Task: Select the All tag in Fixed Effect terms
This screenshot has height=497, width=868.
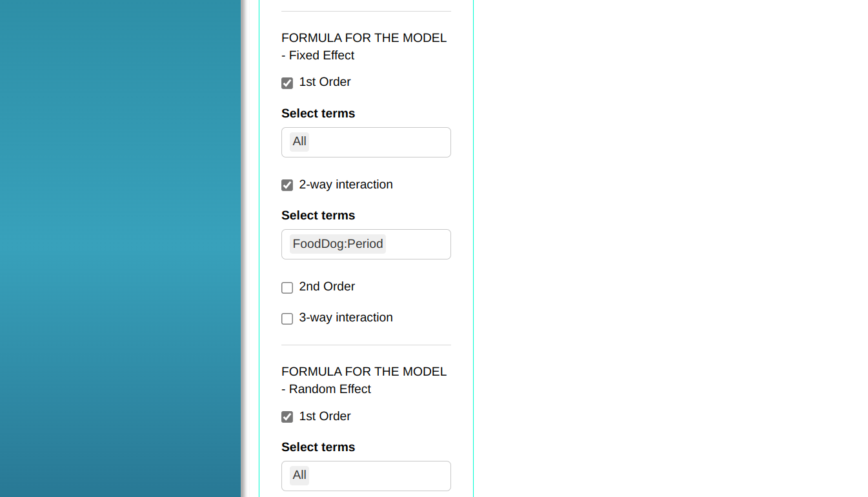Action: tap(299, 141)
